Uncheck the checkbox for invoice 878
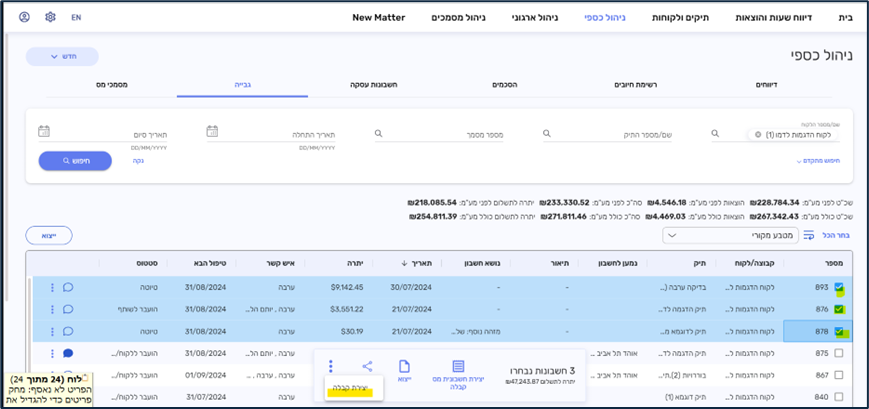The image size is (869, 409). coord(838,331)
